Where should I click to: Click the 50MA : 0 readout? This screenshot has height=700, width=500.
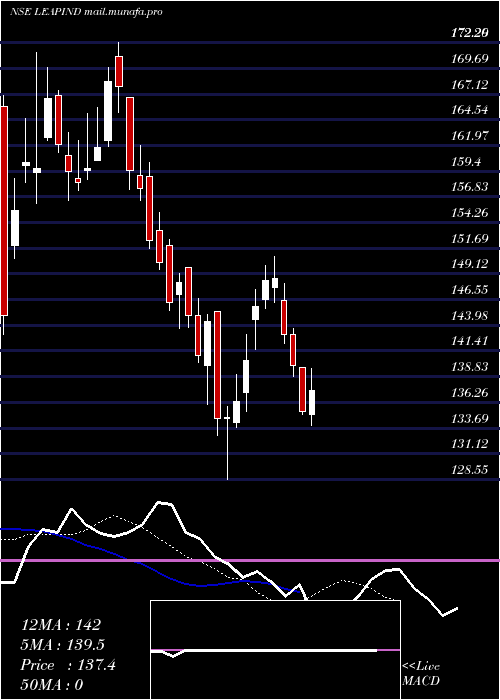[x=52, y=685]
